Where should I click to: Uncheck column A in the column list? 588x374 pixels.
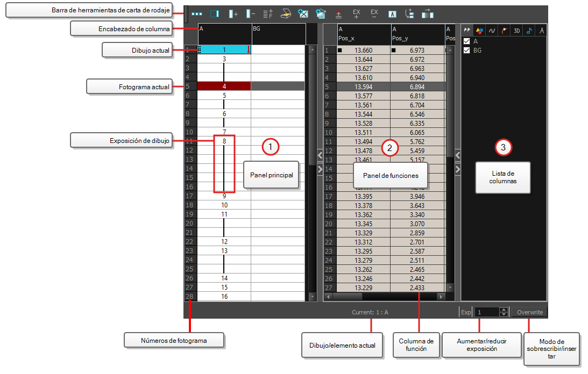pyautogui.click(x=467, y=41)
